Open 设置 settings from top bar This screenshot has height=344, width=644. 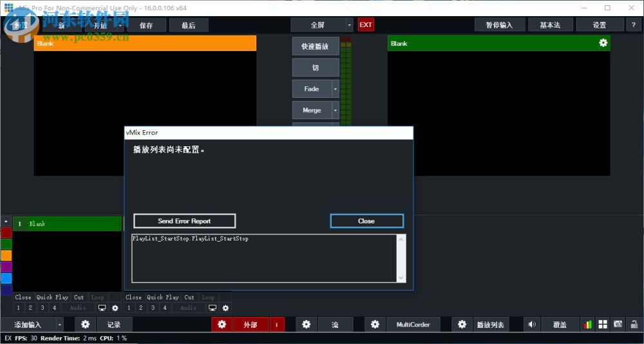coord(599,25)
